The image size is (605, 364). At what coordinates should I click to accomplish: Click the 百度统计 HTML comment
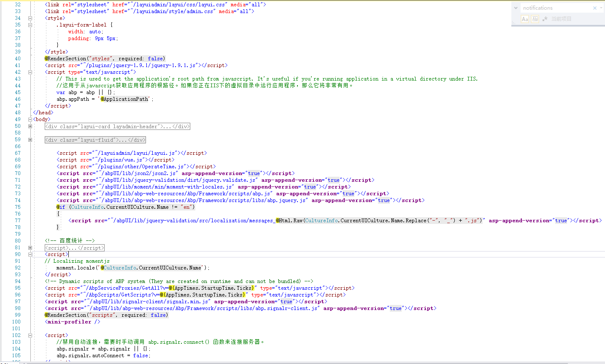tap(70, 241)
